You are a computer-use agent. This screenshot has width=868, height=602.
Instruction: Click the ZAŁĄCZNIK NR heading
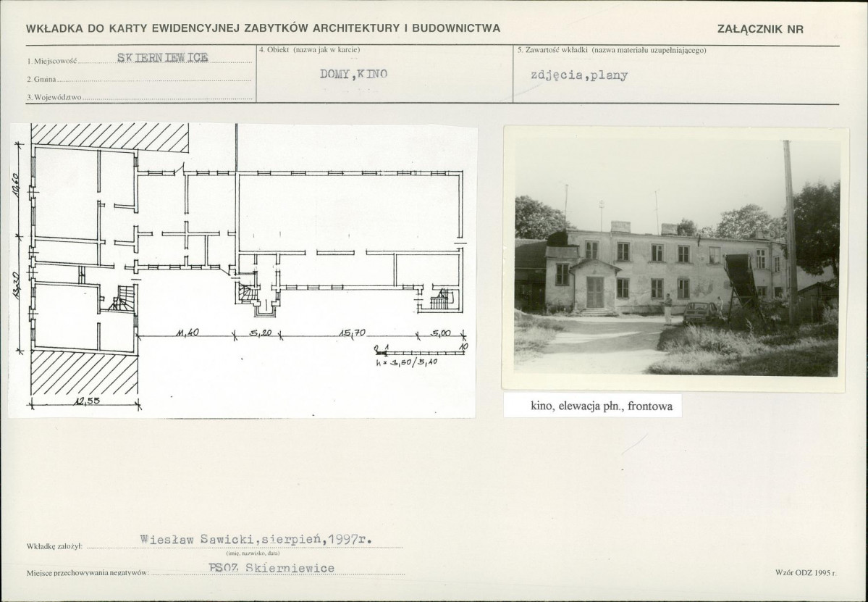pyautogui.click(x=759, y=30)
